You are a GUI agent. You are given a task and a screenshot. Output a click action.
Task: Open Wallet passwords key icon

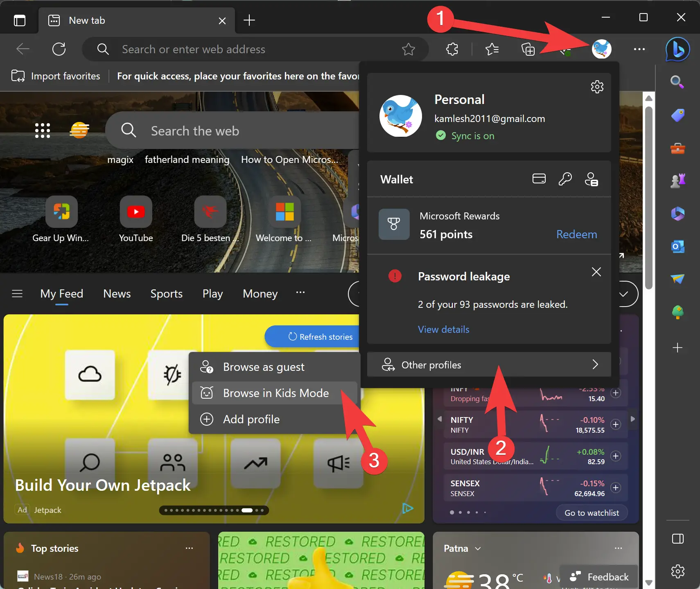[565, 179]
